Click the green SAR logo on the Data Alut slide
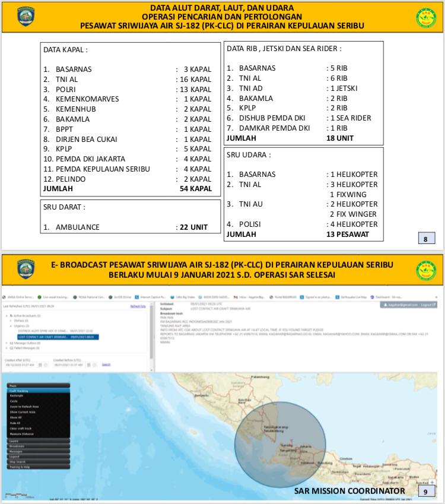The width and height of the screenshot is (445, 504). pos(426,18)
